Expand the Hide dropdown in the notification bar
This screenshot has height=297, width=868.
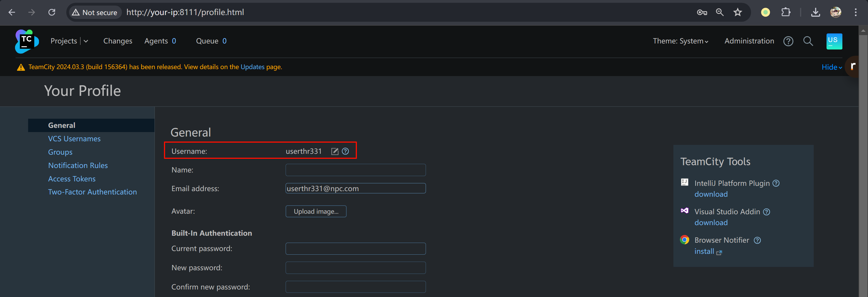[831, 67]
